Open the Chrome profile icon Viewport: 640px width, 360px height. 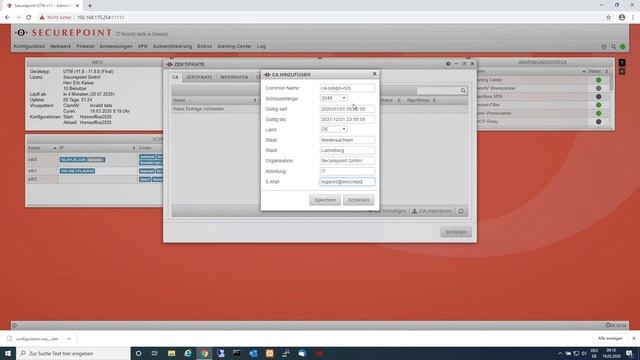point(622,18)
